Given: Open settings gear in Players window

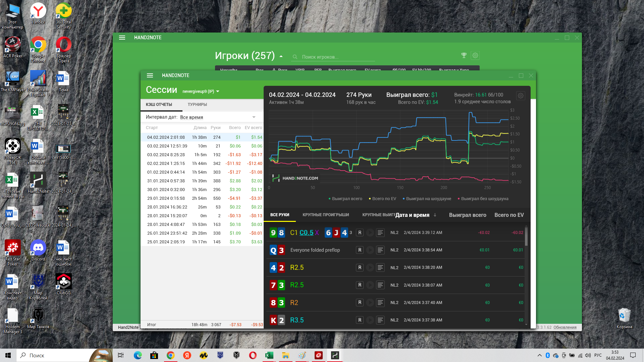Looking at the screenshot, I should click(x=475, y=56).
